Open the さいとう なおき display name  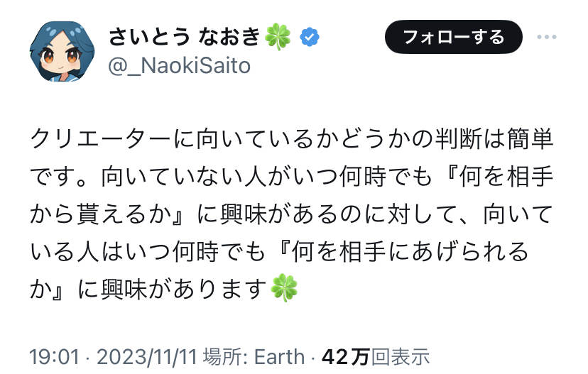(183, 35)
